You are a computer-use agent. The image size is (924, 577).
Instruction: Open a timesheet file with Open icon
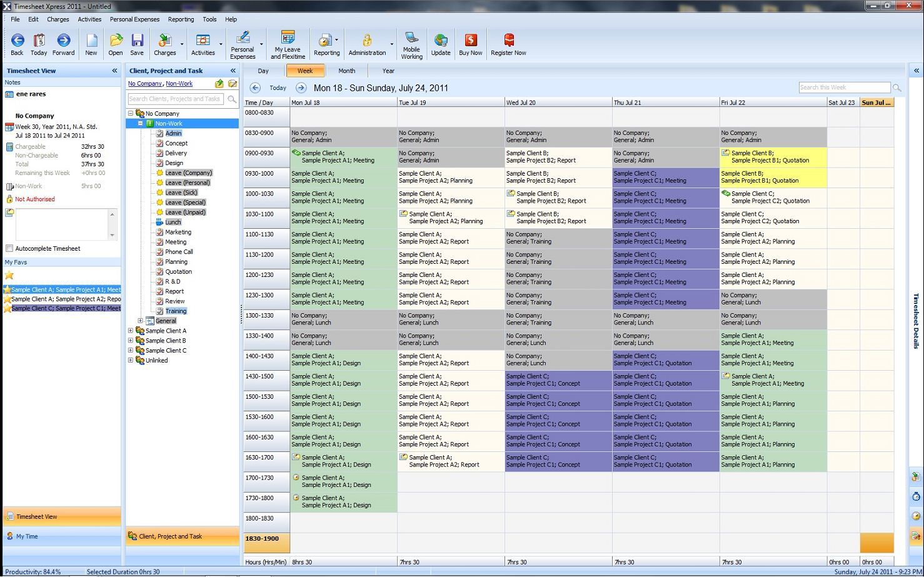click(116, 44)
